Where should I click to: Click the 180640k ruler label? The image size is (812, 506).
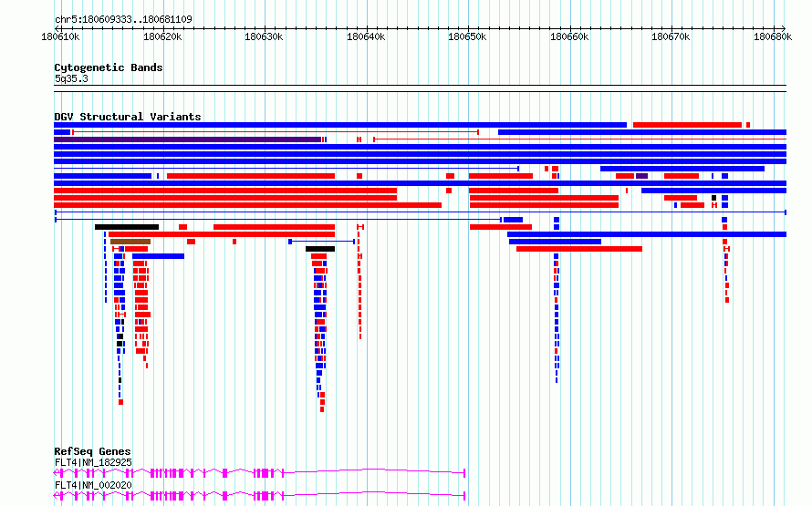coord(366,36)
